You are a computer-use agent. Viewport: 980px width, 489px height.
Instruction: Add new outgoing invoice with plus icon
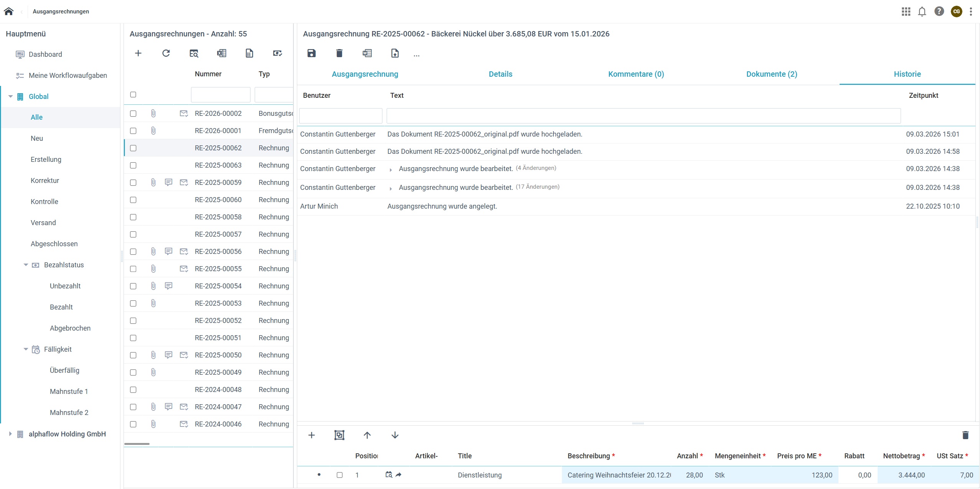(x=138, y=53)
